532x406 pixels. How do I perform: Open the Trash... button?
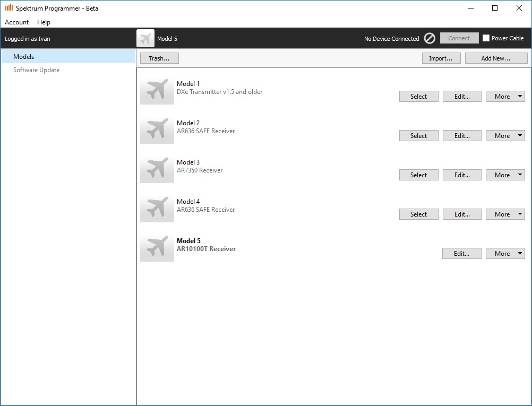coord(159,58)
